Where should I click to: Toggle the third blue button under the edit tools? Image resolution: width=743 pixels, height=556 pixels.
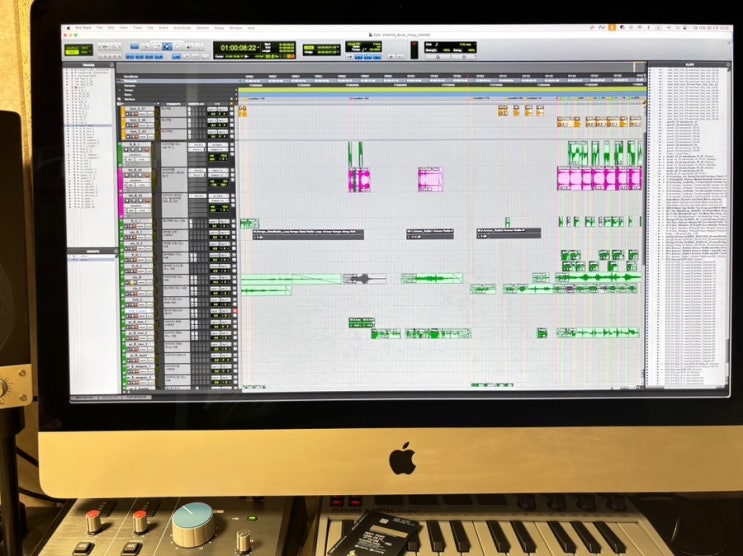[149, 56]
